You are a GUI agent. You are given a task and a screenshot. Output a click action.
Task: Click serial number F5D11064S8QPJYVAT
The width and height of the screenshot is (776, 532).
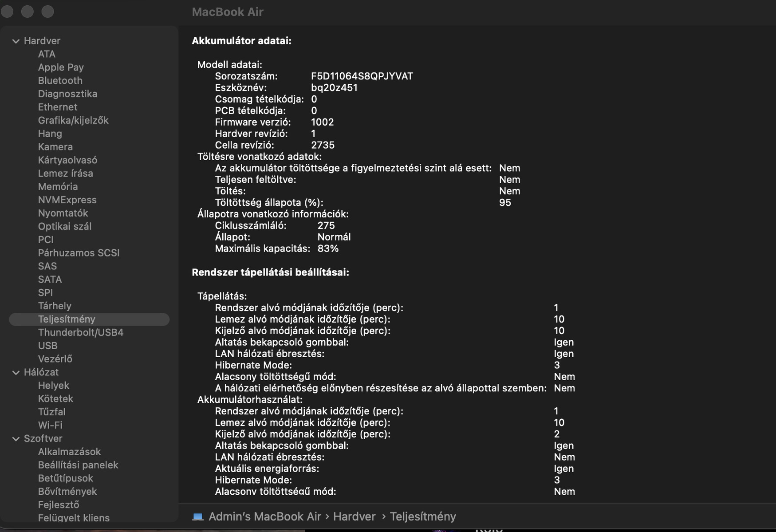362,76
